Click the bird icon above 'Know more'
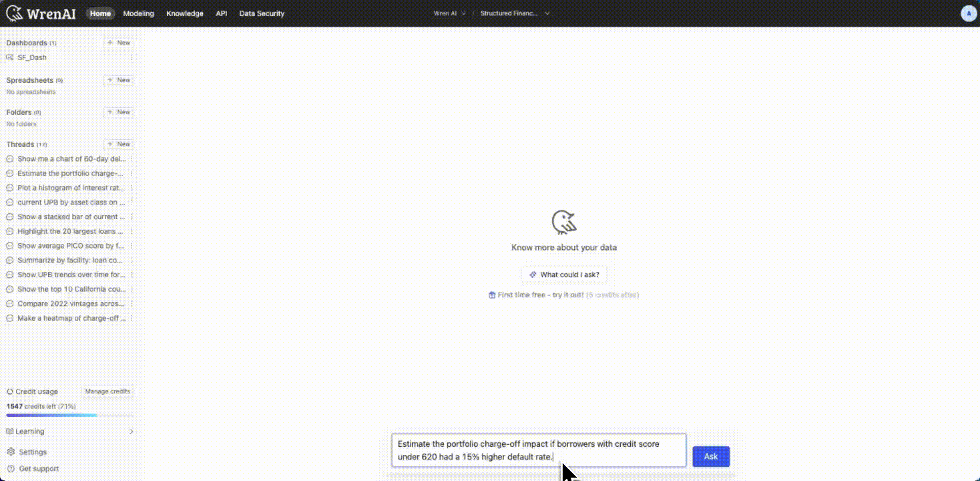Viewport: 980px width, 481px height. click(564, 222)
